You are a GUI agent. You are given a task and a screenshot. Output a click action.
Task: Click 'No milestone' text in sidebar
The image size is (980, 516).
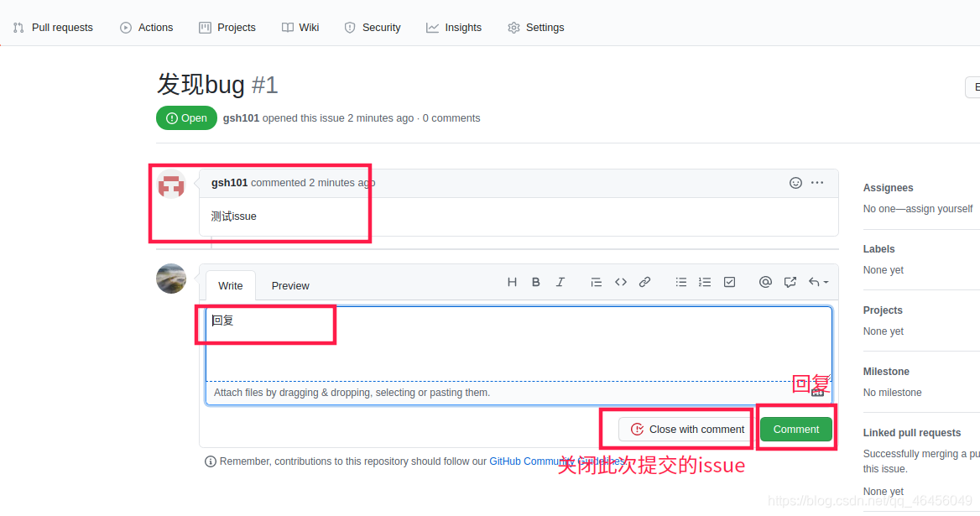893,393
